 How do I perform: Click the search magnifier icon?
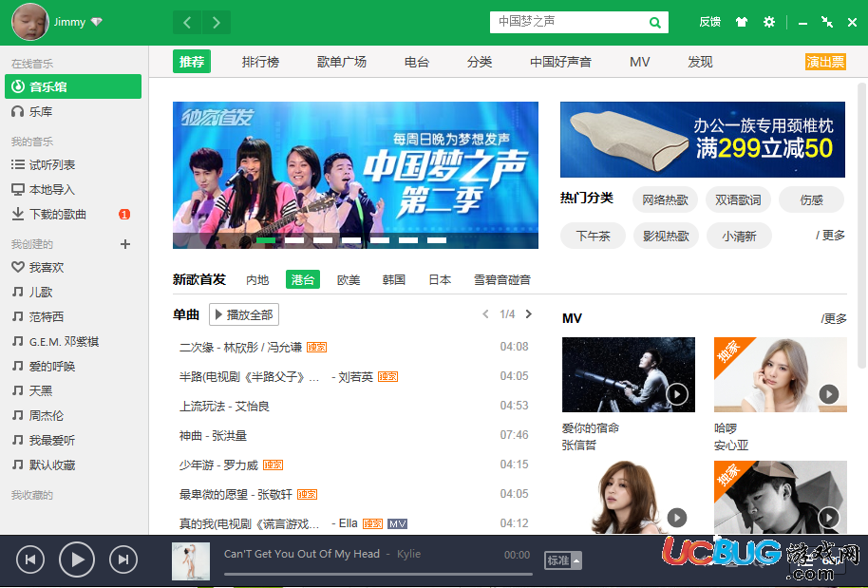pos(655,23)
